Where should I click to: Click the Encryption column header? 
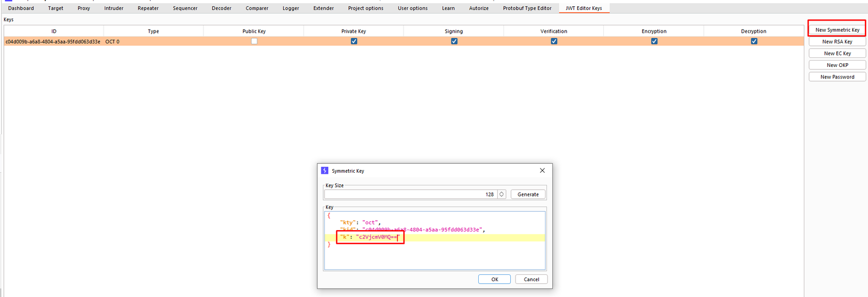coord(654,31)
